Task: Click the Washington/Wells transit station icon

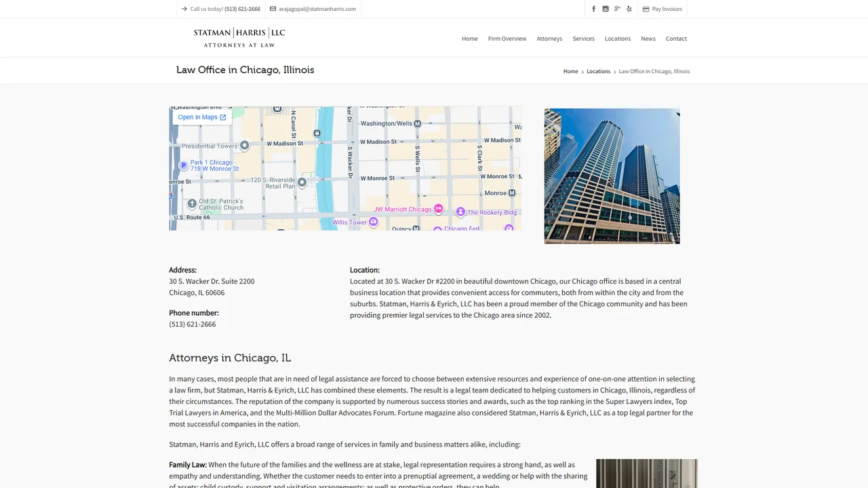Action: pyautogui.click(x=417, y=123)
